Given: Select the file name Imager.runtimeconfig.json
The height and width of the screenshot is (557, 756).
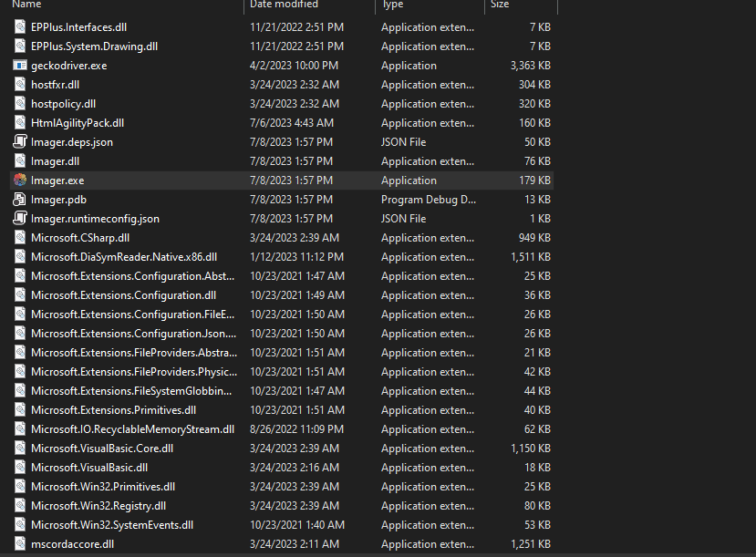Looking at the screenshot, I should tap(95, 219).
